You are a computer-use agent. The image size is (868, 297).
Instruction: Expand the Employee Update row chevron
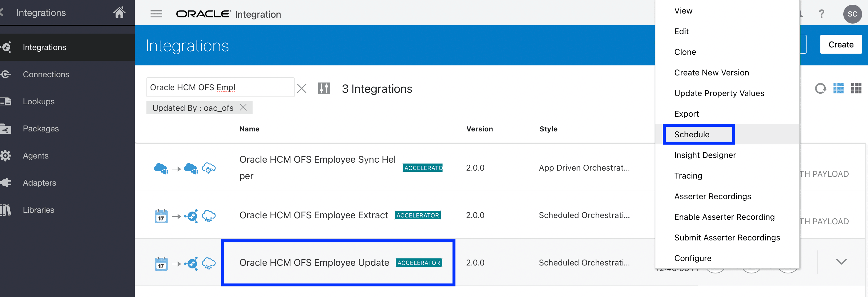tap(841, 262)
